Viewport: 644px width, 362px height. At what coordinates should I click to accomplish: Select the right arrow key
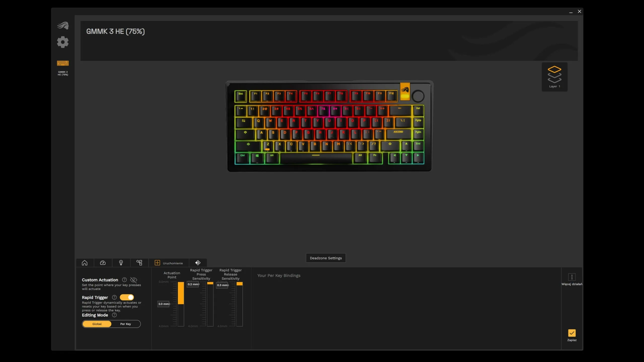(x=418, y=158)
